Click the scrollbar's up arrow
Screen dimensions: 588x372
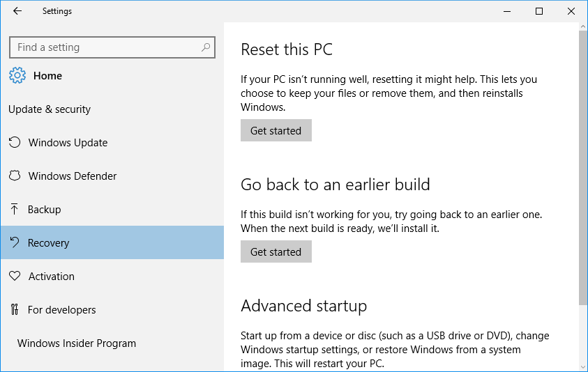coord(583,26)
